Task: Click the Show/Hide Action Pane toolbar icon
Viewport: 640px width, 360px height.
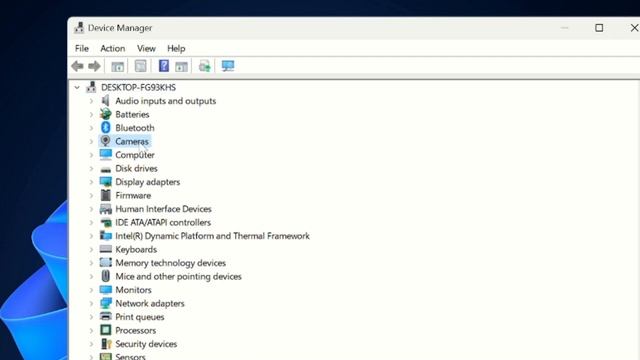Action: tap(181, 66)
